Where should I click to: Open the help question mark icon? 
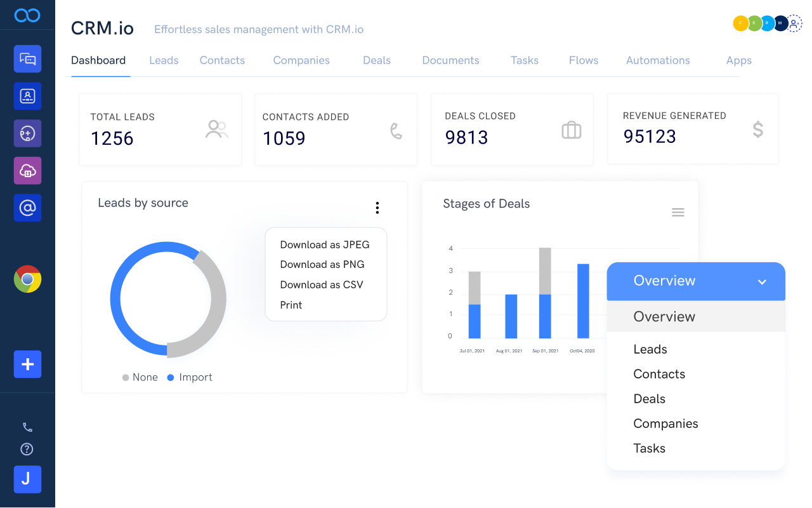click(27, 449)
